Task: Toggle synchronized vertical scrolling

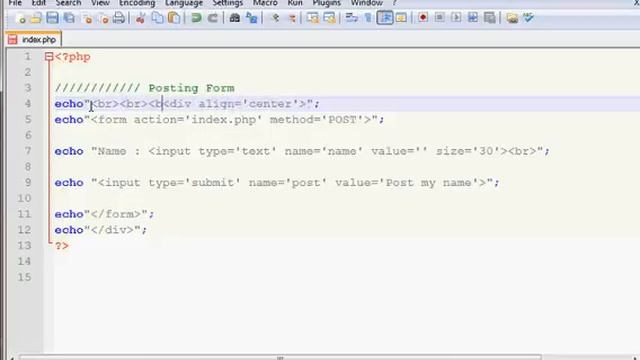Action: 313,18
